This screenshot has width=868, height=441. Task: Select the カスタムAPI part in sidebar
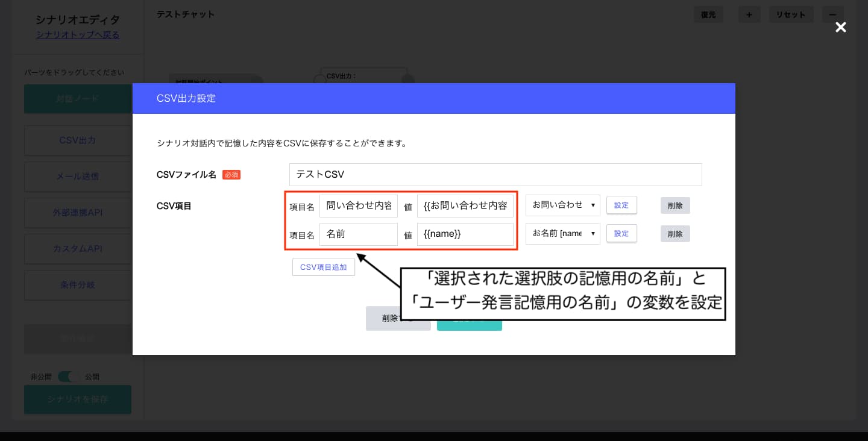click(x=78, y=249)
